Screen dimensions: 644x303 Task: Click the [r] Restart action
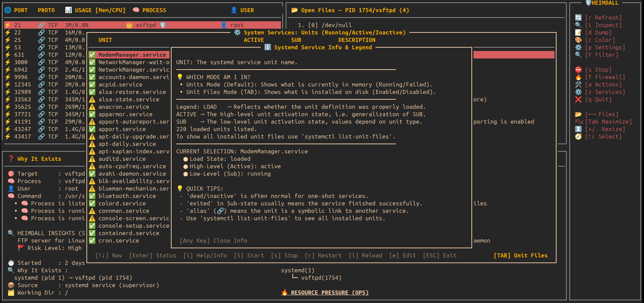point(323,255)
